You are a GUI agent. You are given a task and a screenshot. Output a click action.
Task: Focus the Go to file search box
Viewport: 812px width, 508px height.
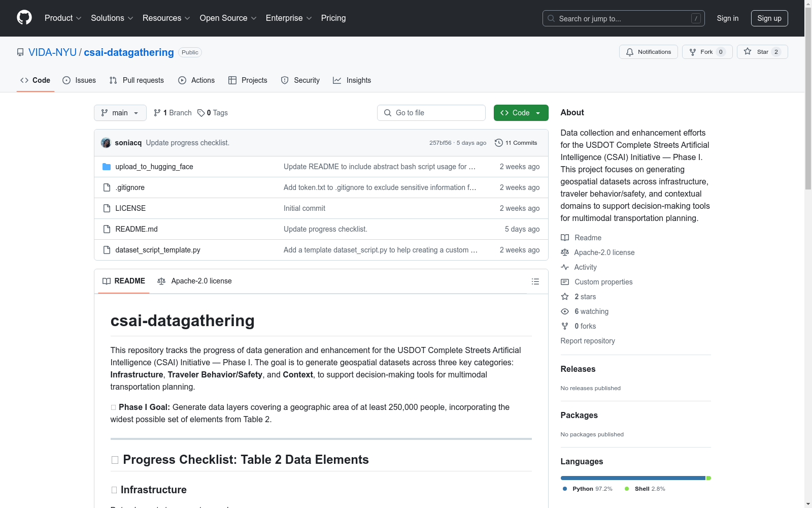pyautogui.click(x=431, y=113)
